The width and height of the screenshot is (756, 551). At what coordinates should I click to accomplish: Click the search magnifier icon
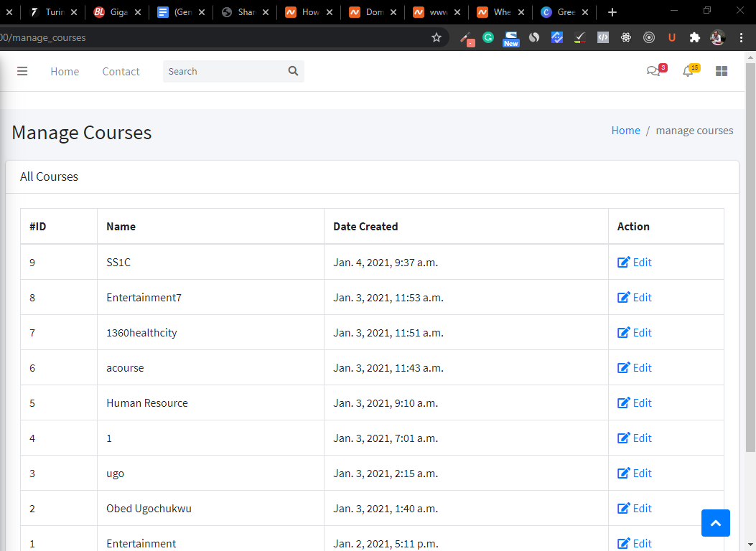pos(293,71)
